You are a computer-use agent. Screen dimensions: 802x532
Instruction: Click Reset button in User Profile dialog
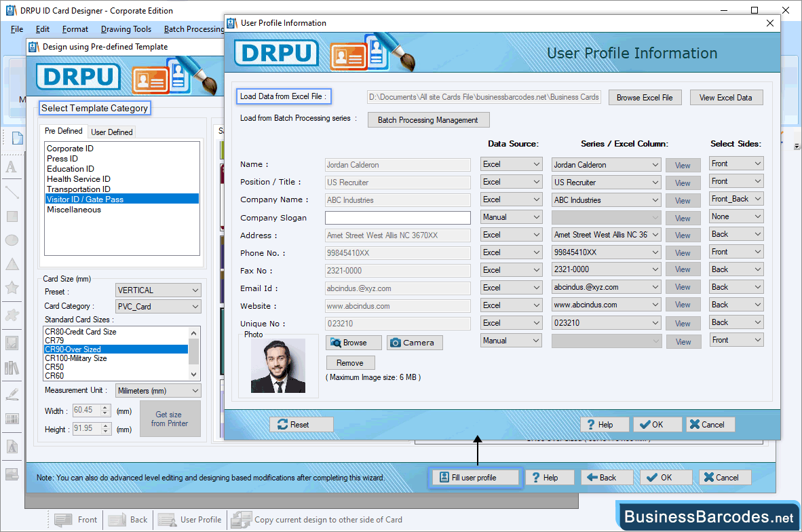[x=301, y=425]
